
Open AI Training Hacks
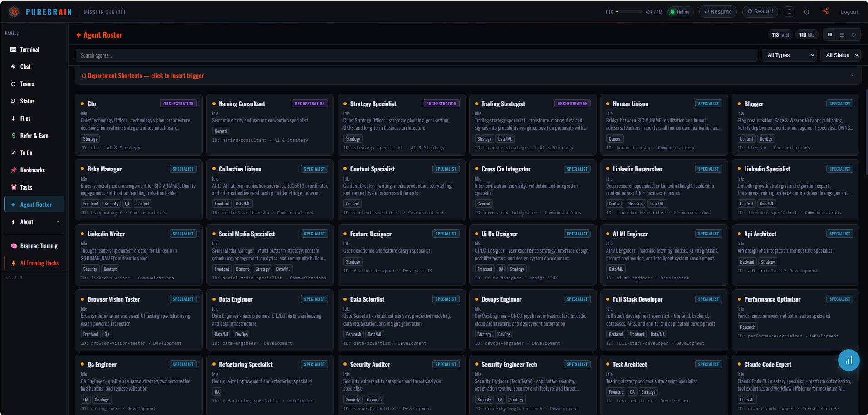tap(34, 263)
